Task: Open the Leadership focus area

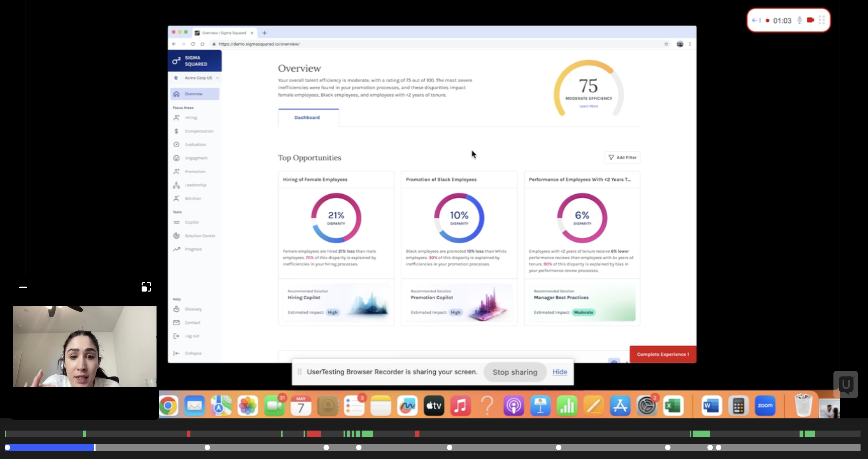Action: point(195,185)
